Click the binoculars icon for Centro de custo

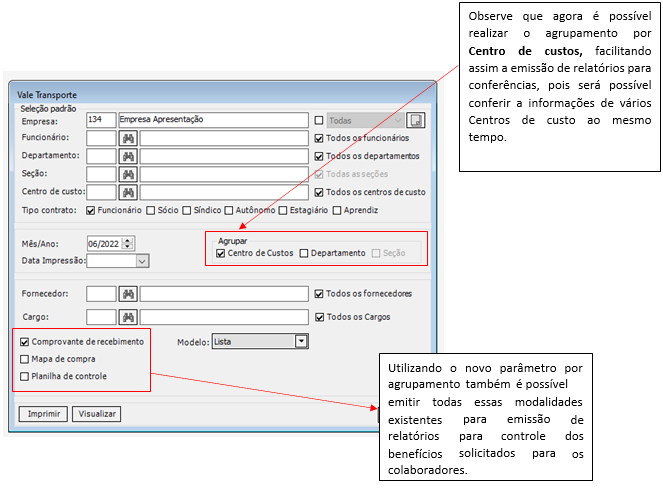tap(128, 192)
